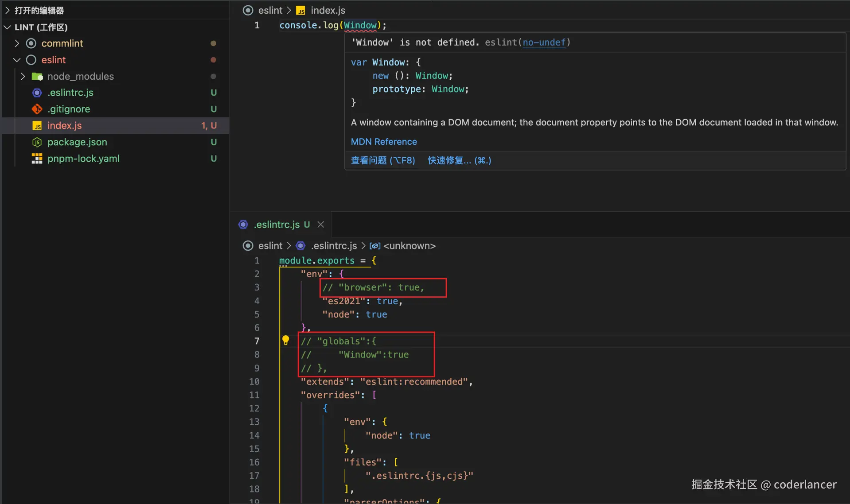Viewport: 850px width, 504px height.
Task: Click the package.json file icon
Action: point(37,142)
